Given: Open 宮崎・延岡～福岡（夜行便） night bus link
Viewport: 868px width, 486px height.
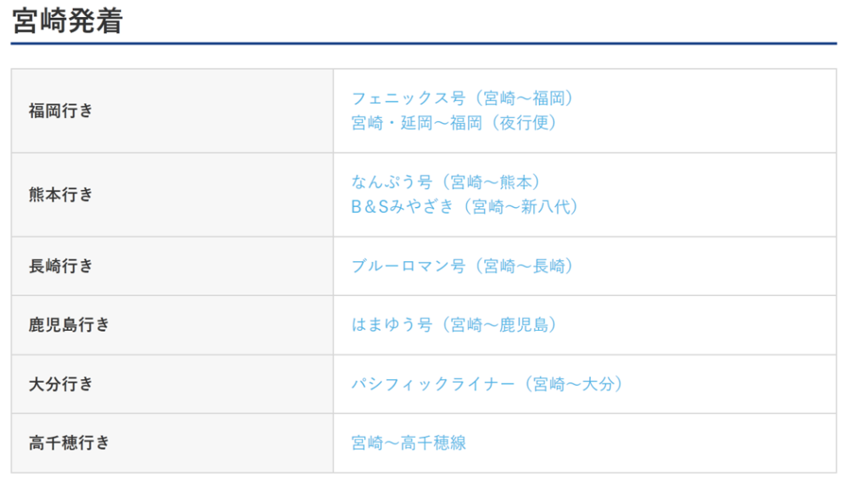Looking at the screenshot, I should [x=454, y=123].
